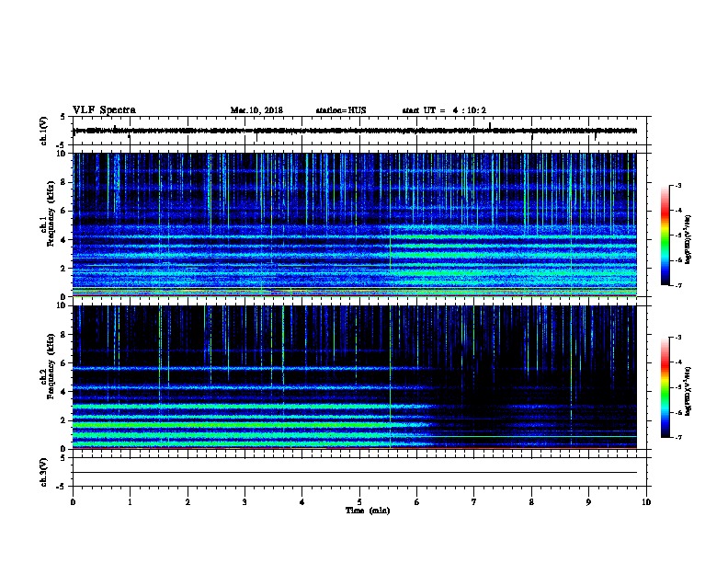728x563 pixels.
Task: Click the "ch.1(V)" axis label
Action: 44,131
